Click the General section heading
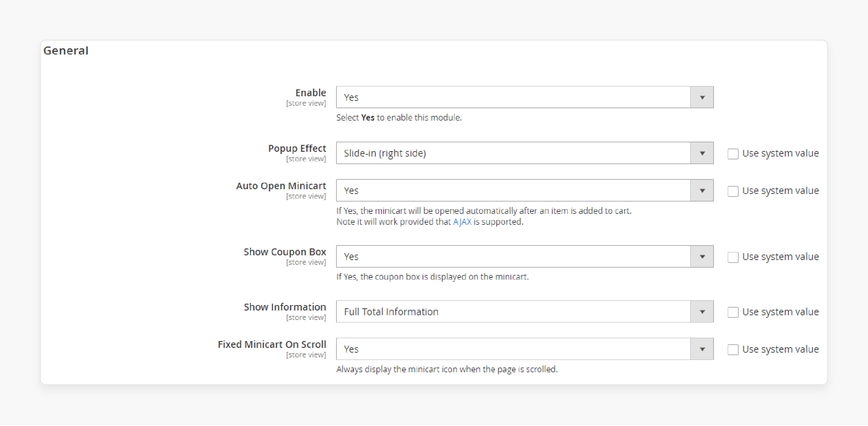The width and height of the screenshot is (868, 426). point(66,50)
